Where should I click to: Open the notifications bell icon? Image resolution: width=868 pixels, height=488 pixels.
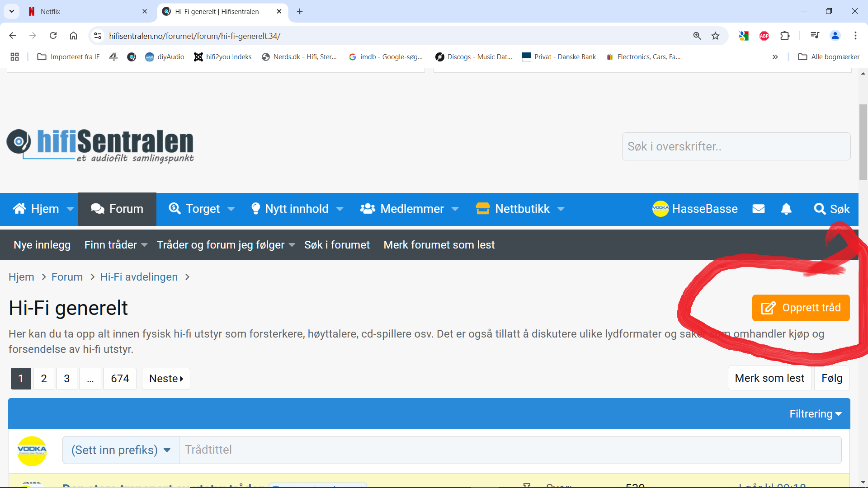click(786, 209)
